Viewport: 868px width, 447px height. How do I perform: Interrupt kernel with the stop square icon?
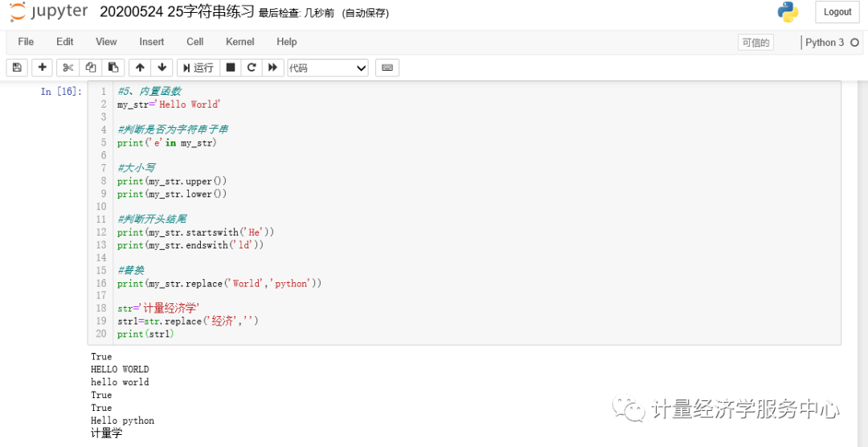231,68
